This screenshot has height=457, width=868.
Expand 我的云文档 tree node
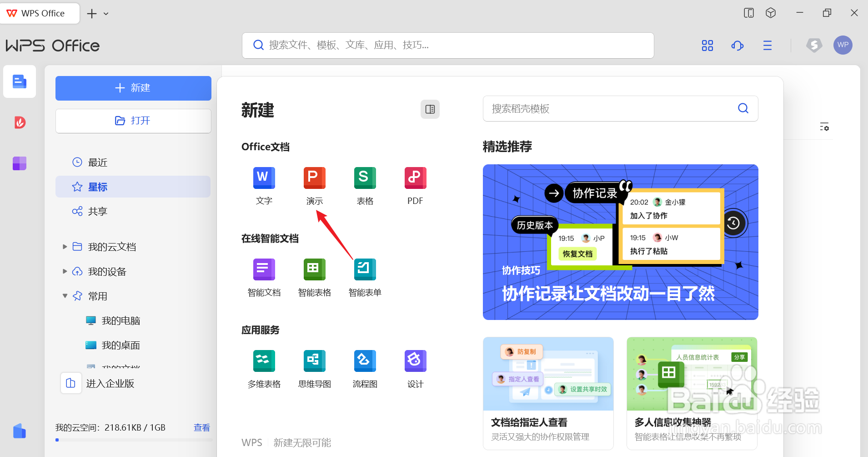point(65,247)
